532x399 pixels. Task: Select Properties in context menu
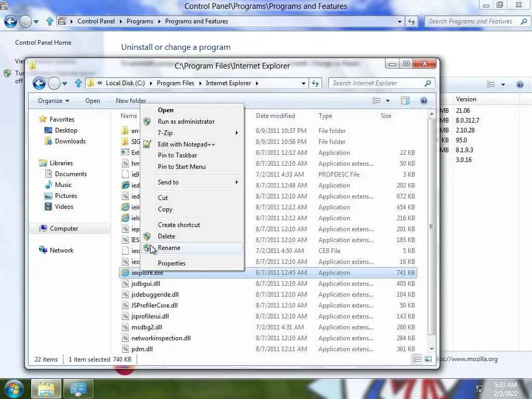click(x=192, y=263)
